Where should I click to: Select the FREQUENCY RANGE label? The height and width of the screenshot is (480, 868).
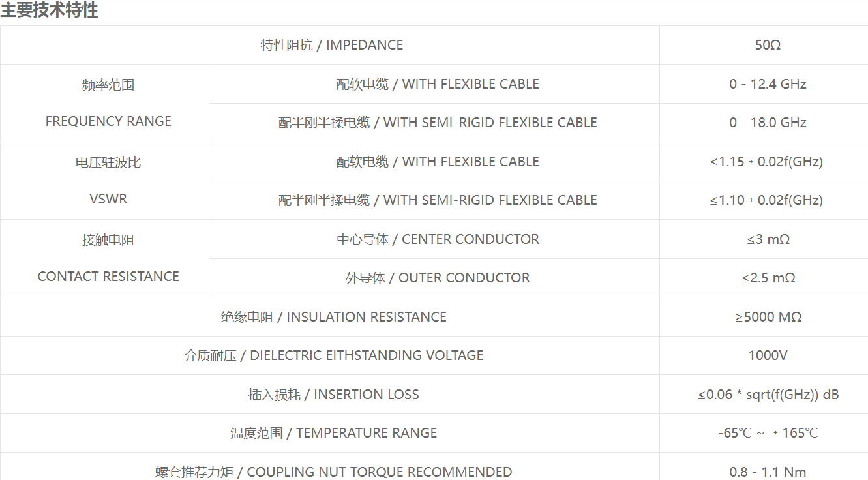108,121
